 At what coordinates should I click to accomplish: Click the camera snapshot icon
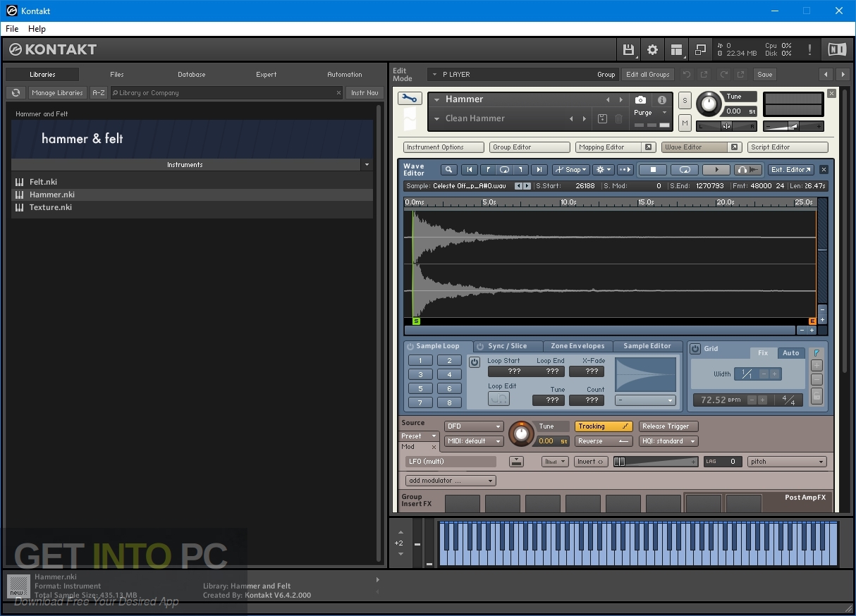pos(640,100)
